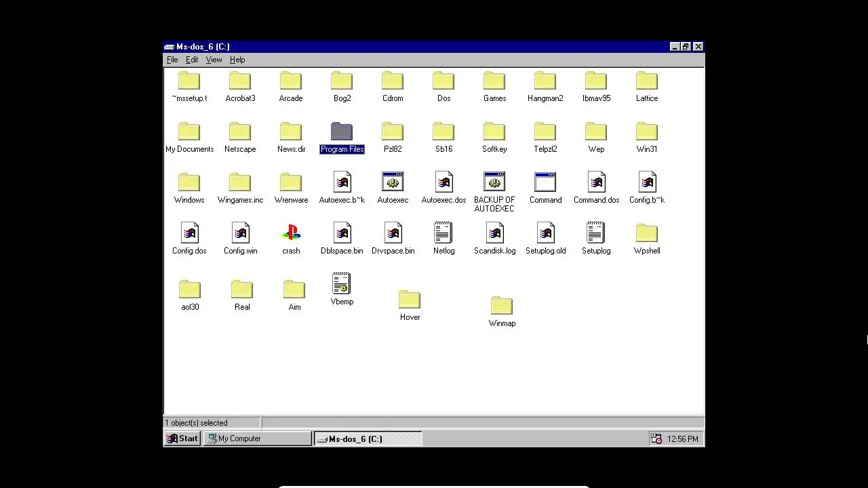Open the Help menu
Image resolution: width=868 pixels, height=488 pixels.
coord(237,60)
